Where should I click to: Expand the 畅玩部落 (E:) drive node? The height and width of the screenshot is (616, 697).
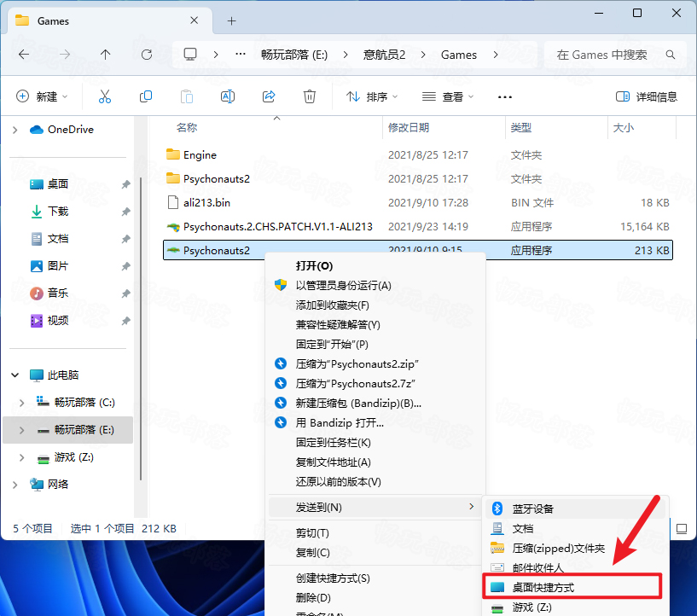coord(22,430)
